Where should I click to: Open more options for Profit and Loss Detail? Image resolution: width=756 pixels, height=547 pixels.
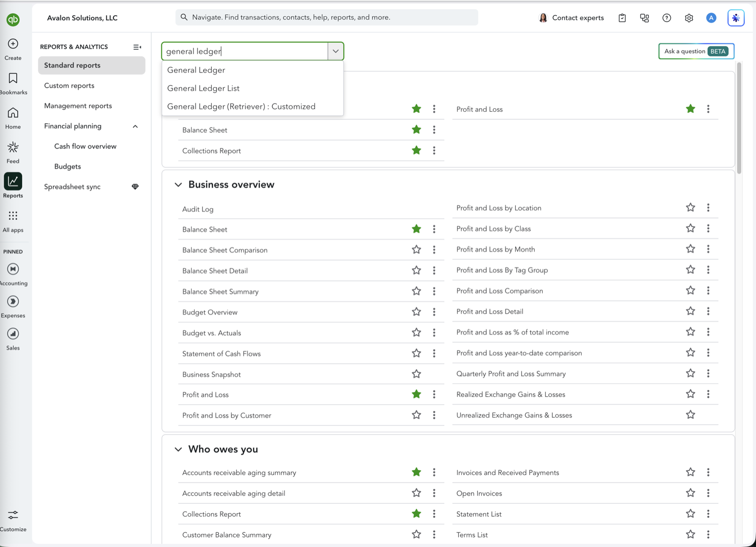point(708,311)
